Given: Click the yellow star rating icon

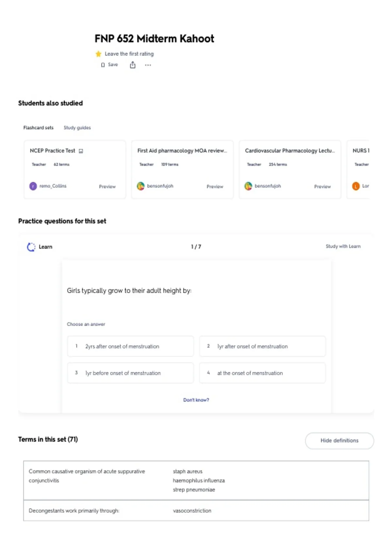Looking at the screenshot, I should click(x=98, y=54).
